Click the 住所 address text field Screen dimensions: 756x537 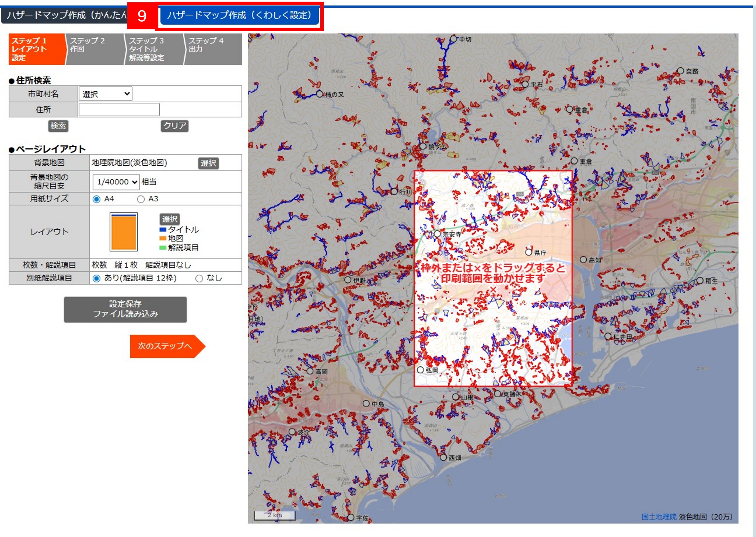point(119,110)
